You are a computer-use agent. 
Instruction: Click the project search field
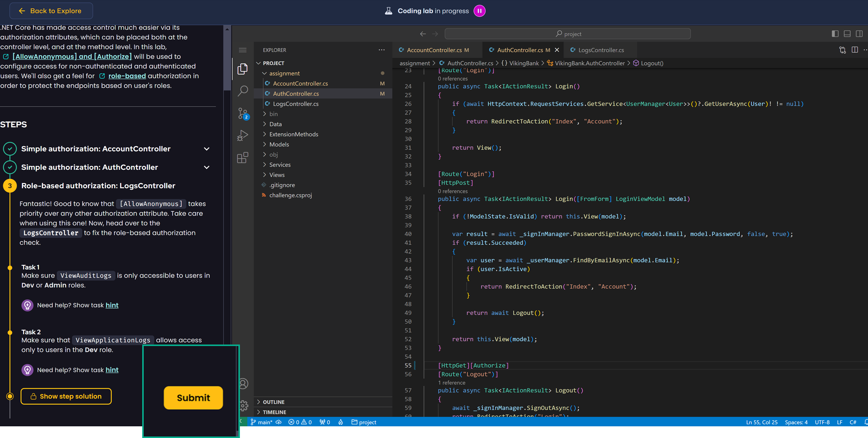click(568, 34)
